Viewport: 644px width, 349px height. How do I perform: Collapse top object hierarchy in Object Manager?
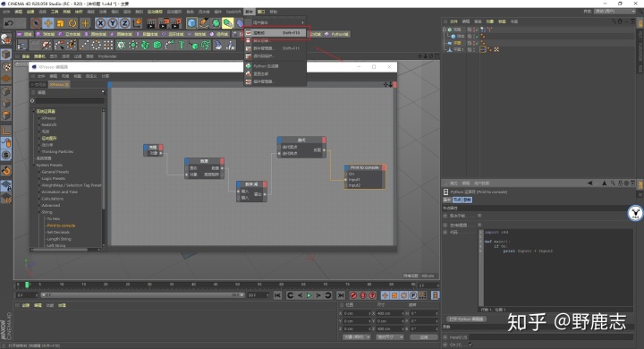tap(444, 30)
